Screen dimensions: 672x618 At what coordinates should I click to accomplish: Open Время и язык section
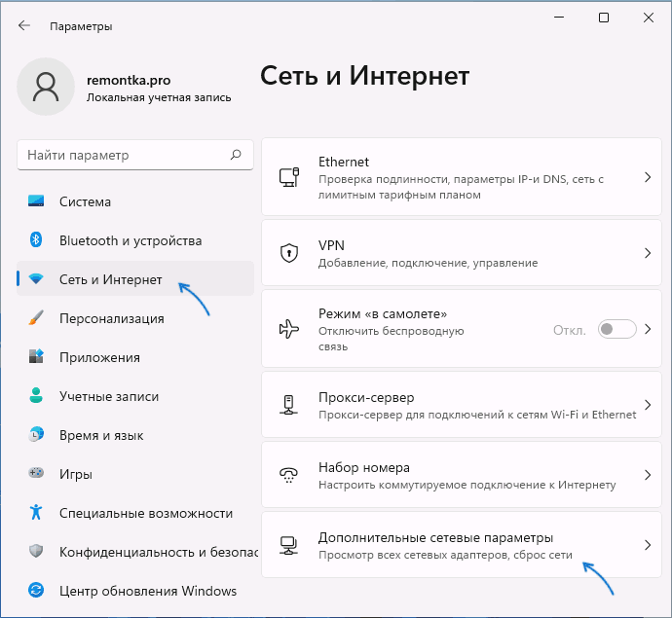click(x=135, y=435)
